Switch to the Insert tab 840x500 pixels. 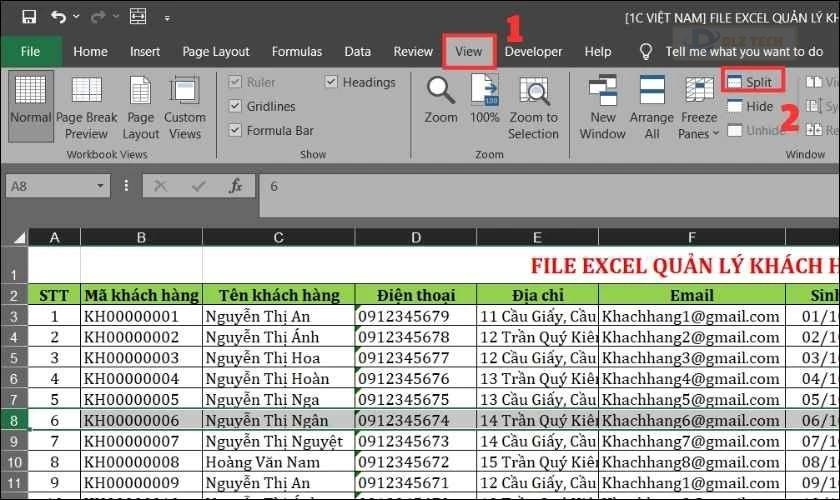pyautogui.click(x=145, y=51)
